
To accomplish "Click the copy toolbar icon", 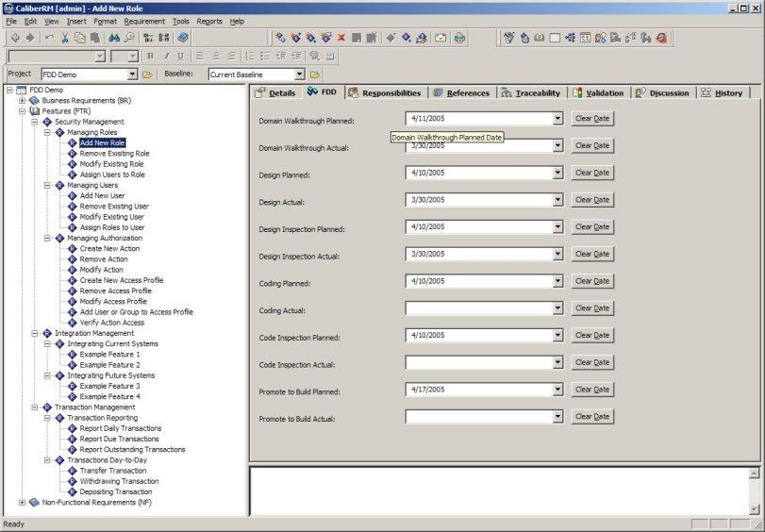I will 79,38.
